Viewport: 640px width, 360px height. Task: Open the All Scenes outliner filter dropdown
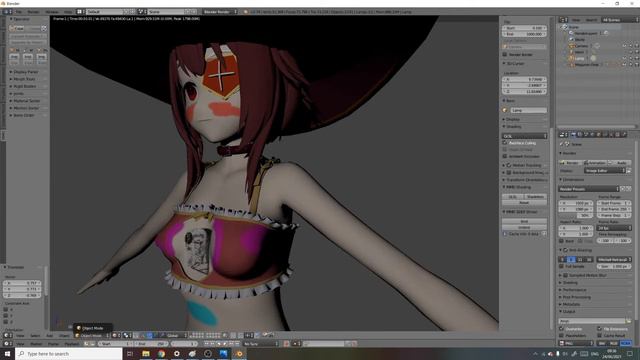coord(619,20)
